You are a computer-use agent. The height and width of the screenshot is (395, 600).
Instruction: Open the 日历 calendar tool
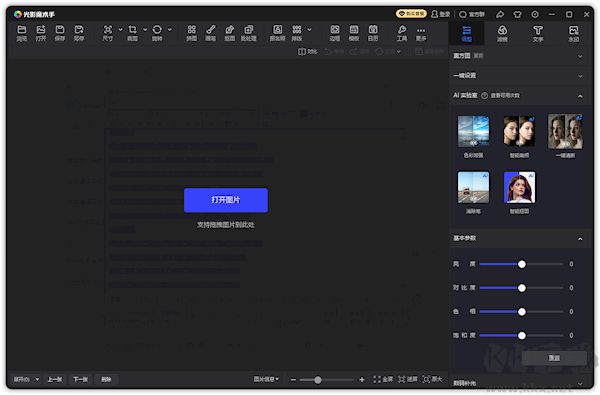pos(373,33)
